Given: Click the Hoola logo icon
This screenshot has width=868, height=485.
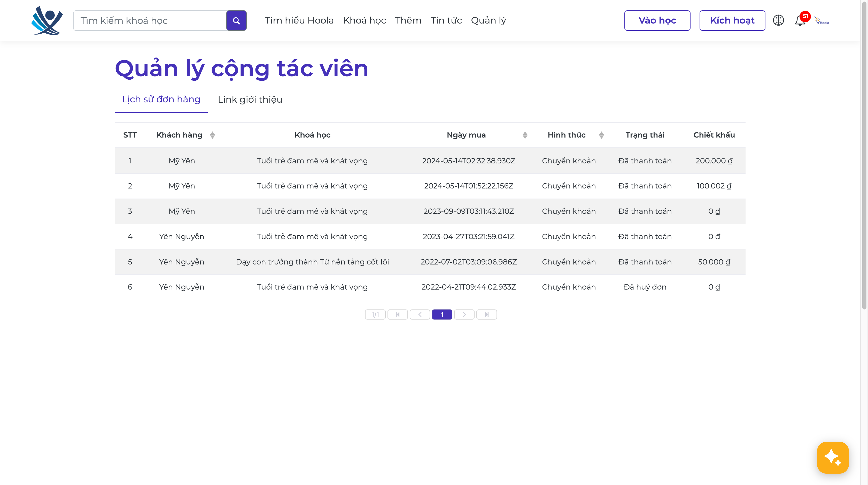Looking at the screenshot, I should coord(47,20).
